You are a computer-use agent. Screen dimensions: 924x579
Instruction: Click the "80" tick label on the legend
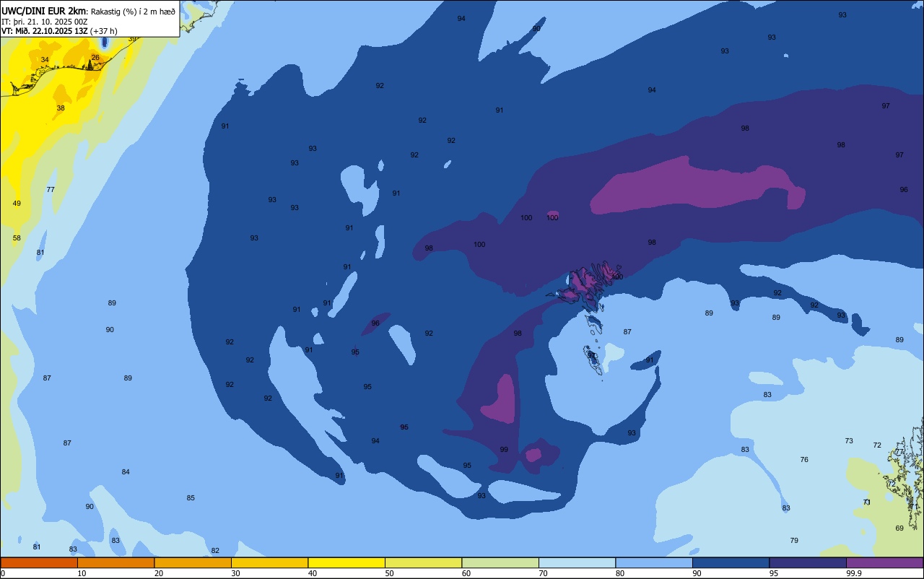point(620,573)
